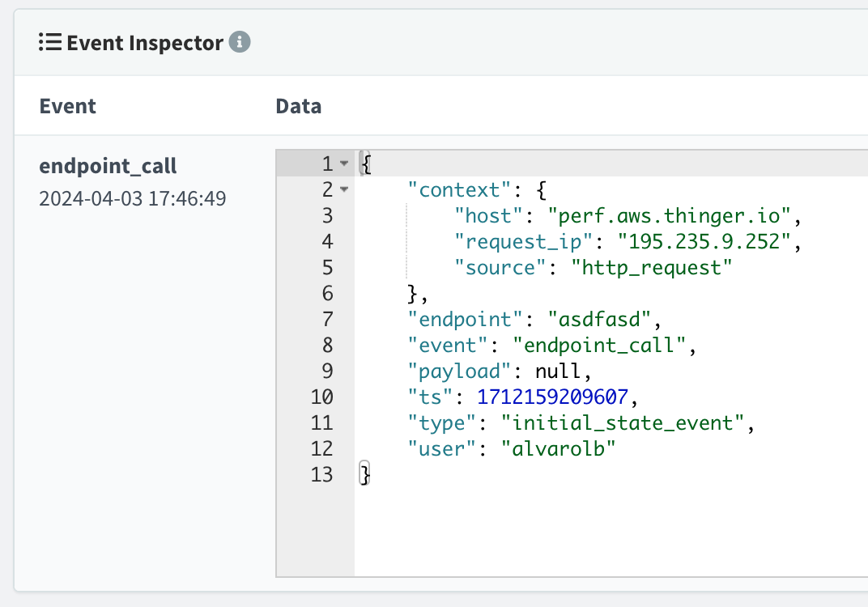The height and width of the screenshot is (607, 868).
Task: Click the value "initial_state_event"
Action: click(x=622, y=423)
